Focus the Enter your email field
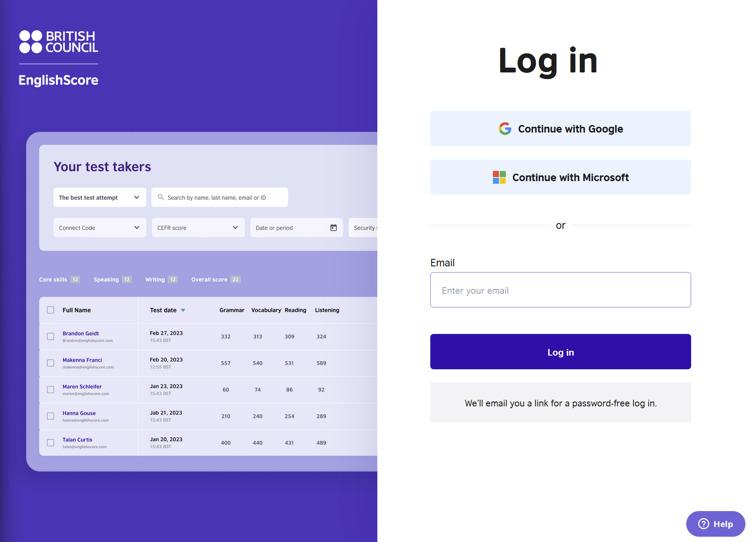 560,290
